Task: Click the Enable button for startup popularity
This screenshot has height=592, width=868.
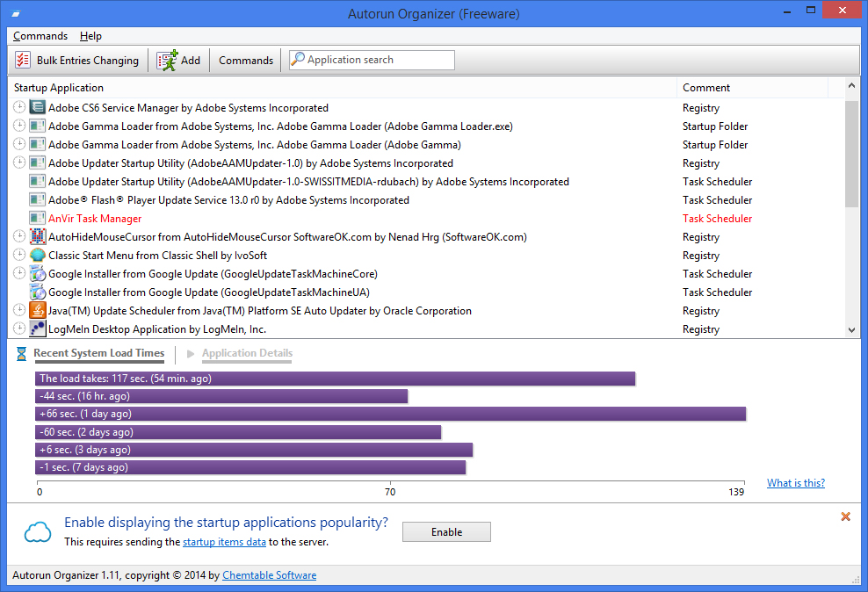Action: [x=446, y=531]
